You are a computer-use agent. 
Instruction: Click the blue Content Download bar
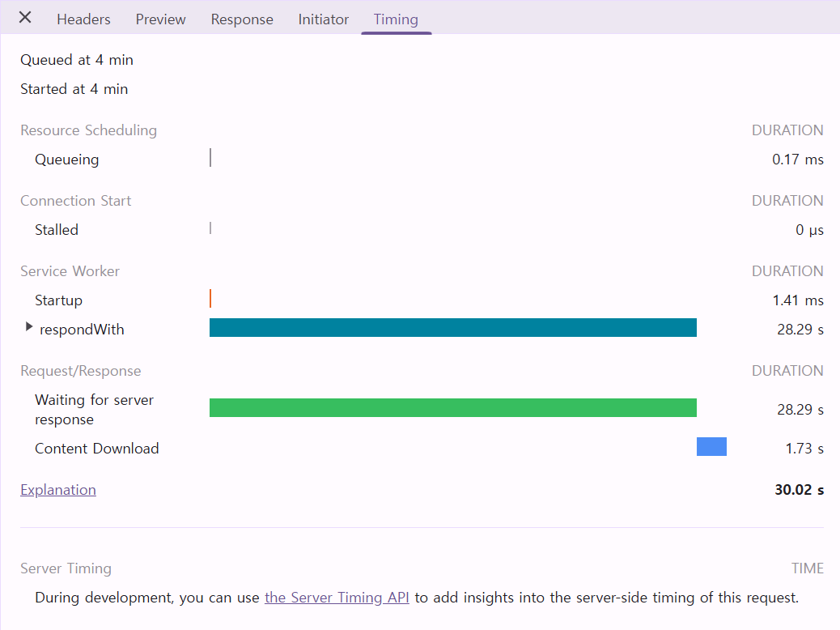coord(711,447)
